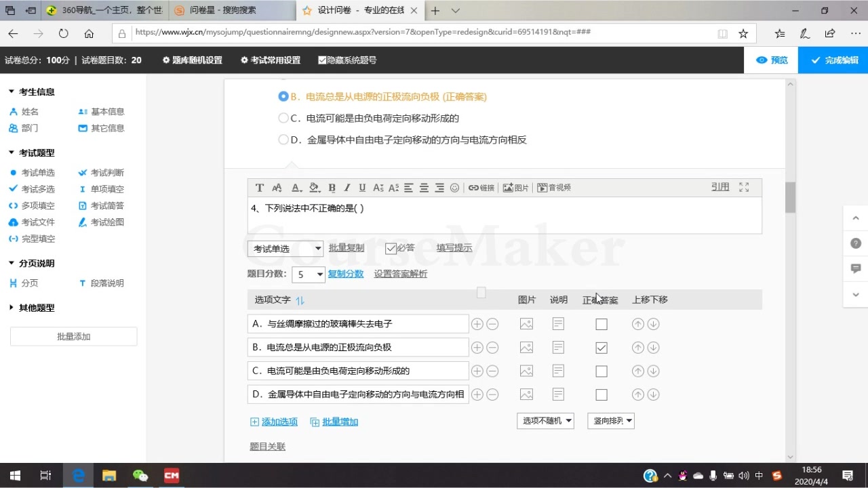This screenshot has width=868, height=488.
Task: Open the font size tool
Action: click(x=277, y=188)
